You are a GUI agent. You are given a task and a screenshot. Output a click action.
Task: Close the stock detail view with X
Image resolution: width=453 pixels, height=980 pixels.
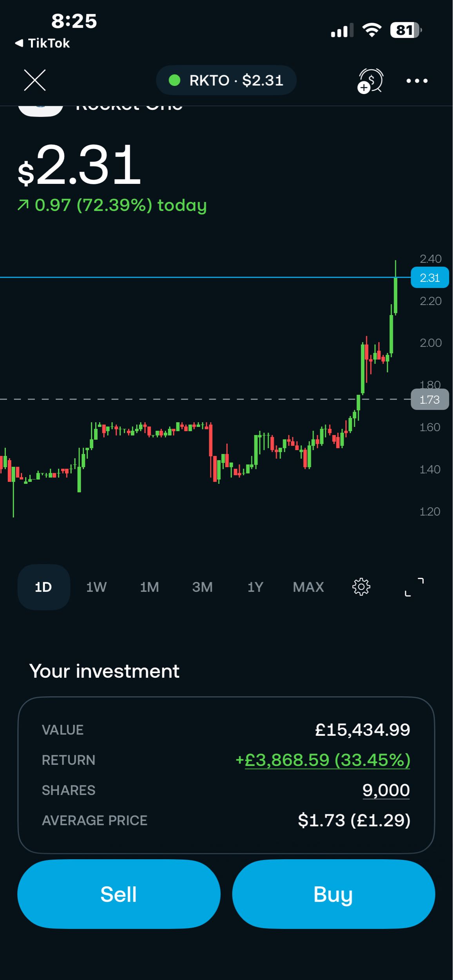coord(35,80)
